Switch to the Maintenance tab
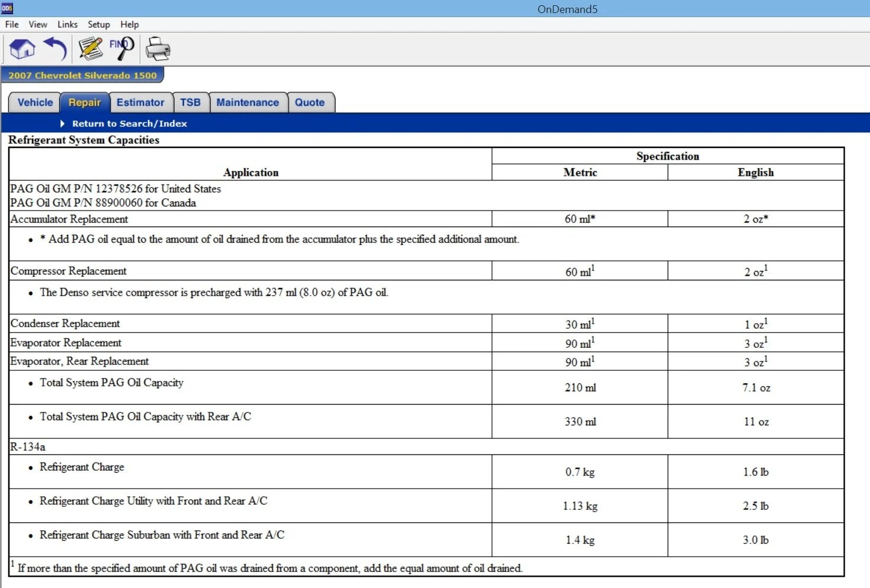Image resolution: width=870 pixels, height=588 pixels. (248, 102)
